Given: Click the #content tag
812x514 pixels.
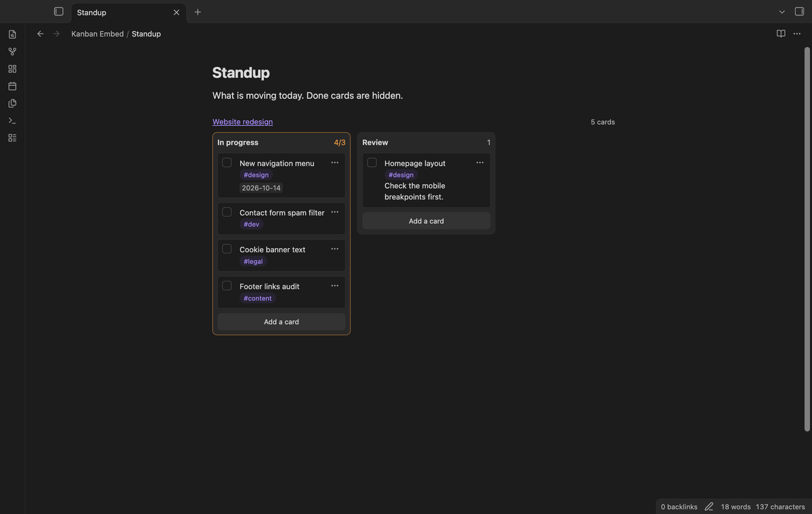Looking at the screenshot, I should point(258,298).
